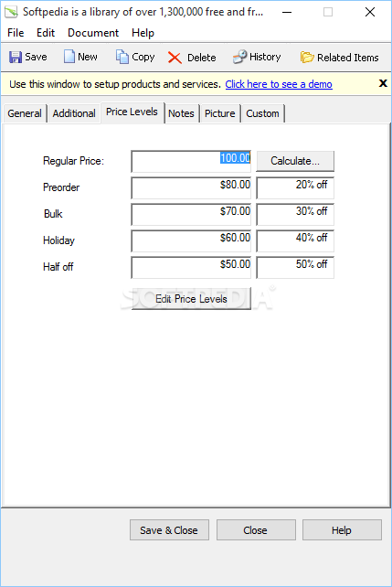Click the bottom Help button
This screenshot has width=392, height=587.
(x=342, y=530)
